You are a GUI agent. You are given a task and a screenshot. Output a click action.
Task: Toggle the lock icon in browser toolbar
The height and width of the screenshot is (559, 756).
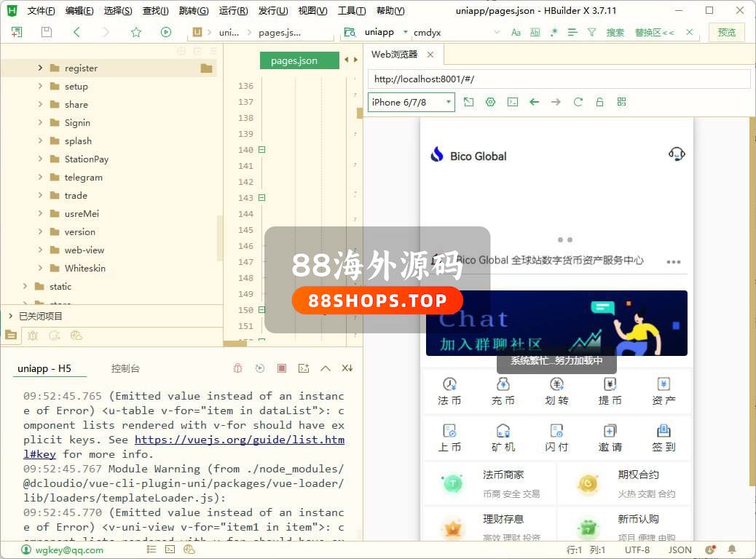click(x=600, y=102)
